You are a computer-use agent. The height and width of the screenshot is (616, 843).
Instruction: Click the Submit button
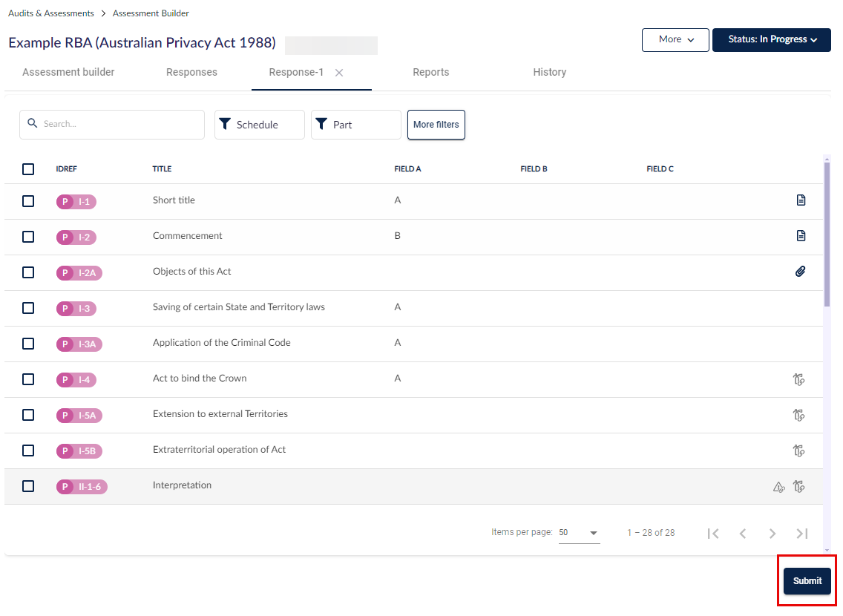pyautogui.click(x=807, y=581)
